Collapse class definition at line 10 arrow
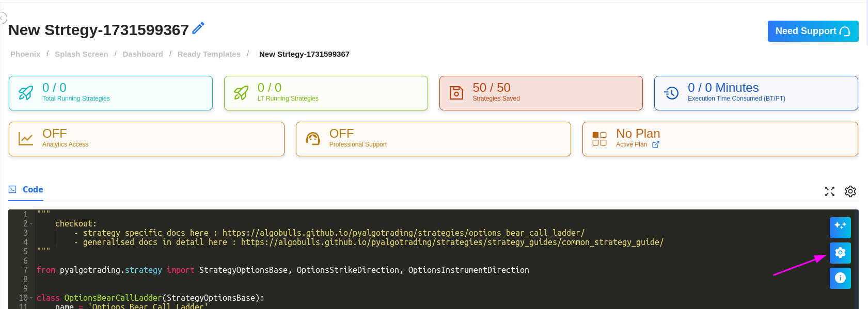 click(x=31, y=298)
